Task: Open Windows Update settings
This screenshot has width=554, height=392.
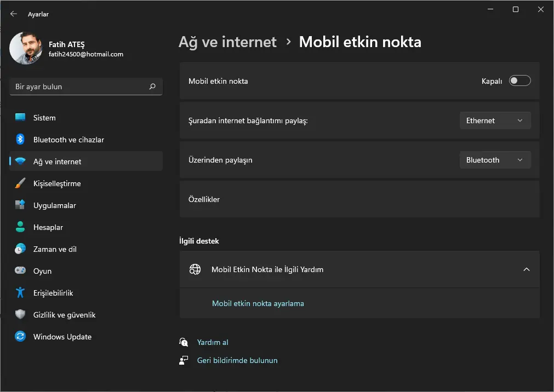Action: click(62, 336)
